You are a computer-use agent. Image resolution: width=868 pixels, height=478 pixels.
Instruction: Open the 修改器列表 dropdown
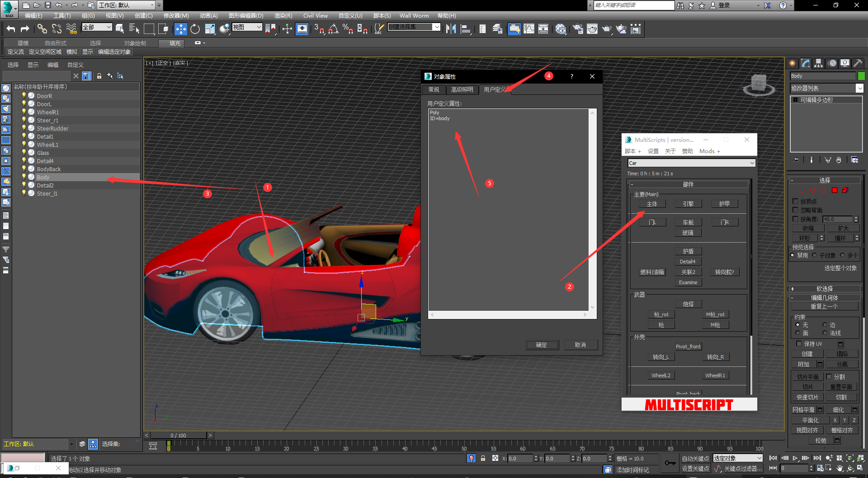pos(859,89)
